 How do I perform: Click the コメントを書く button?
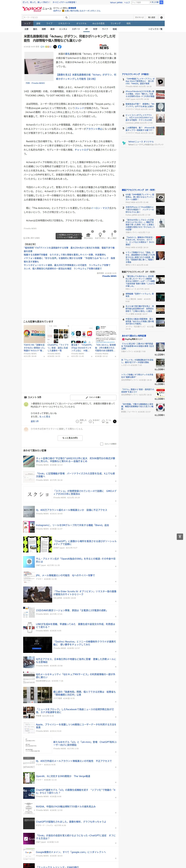(93, 397)
